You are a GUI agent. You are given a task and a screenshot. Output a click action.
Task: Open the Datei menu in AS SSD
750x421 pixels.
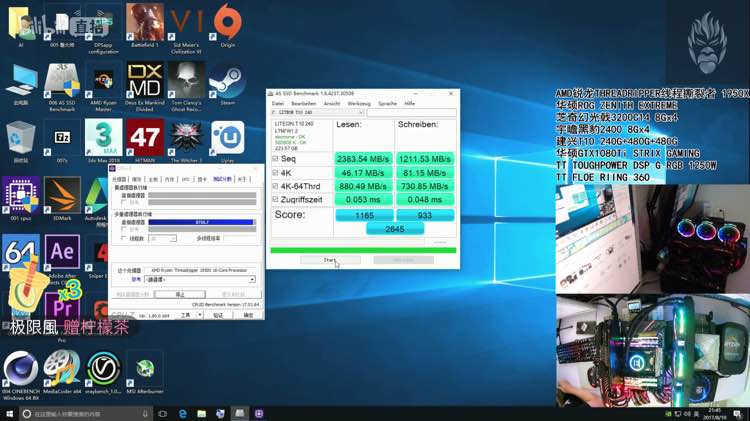(x=278, y=103)
